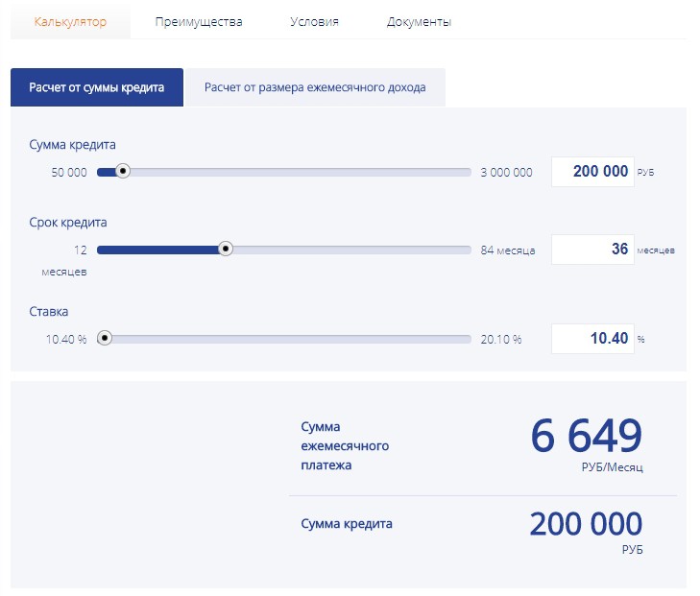Screen dimensions: 700x596
Task: Click the 20.10 % maximum rate label
Action: [501, 340]
